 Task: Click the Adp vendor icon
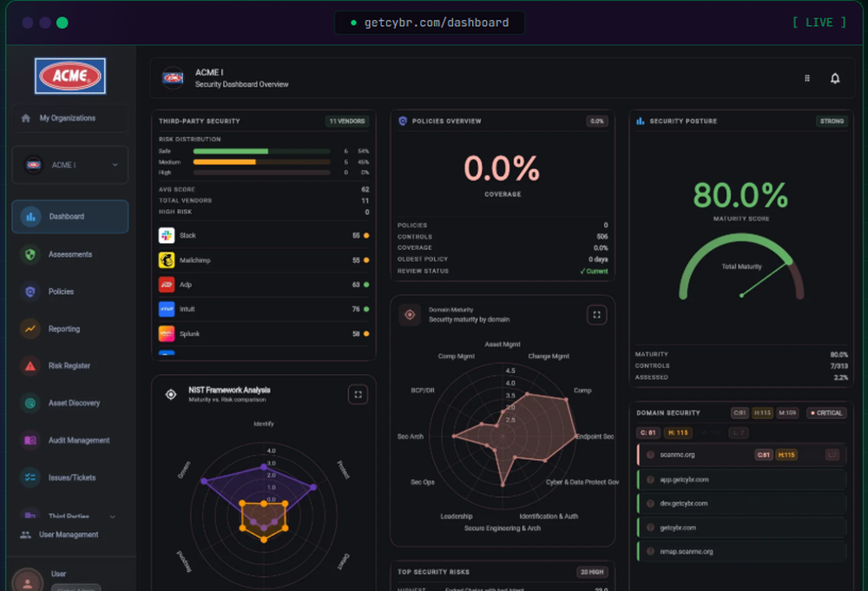(167, 285)
